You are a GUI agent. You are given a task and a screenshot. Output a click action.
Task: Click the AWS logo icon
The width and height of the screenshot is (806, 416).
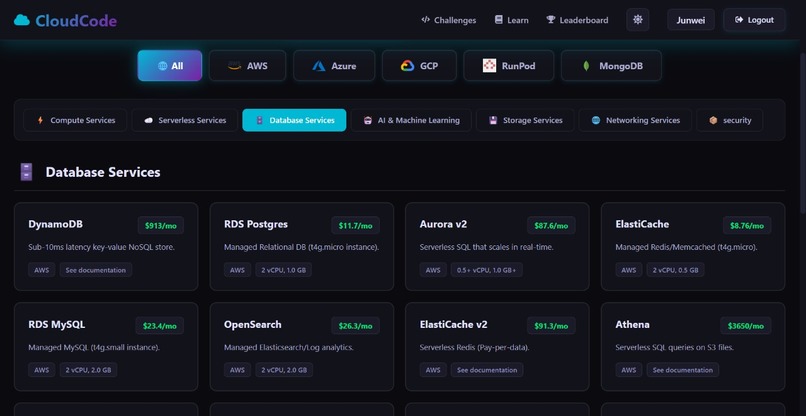pyautogui.click(x=234, y=66)
